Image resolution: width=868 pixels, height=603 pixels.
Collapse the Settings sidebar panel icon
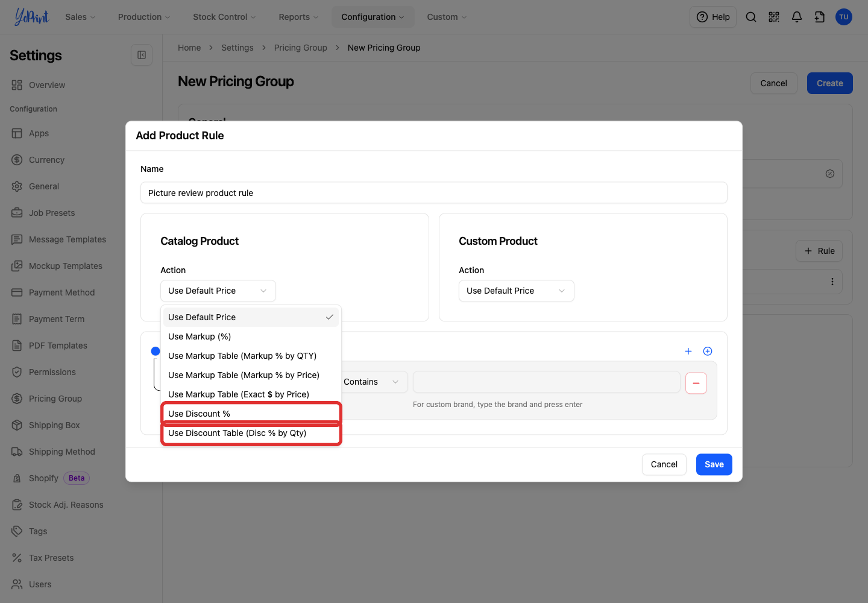tap(142, 55)
